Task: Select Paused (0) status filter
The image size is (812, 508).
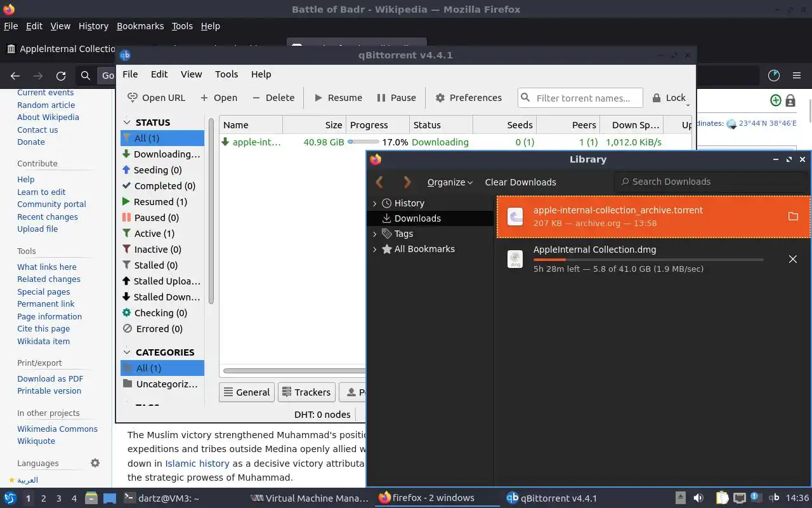Action: (162, 218)
